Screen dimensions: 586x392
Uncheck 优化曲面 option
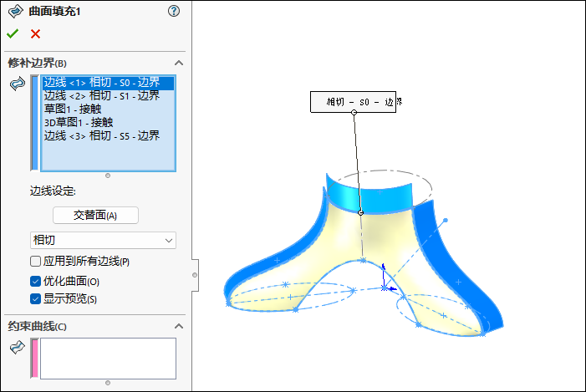(35, 282)
